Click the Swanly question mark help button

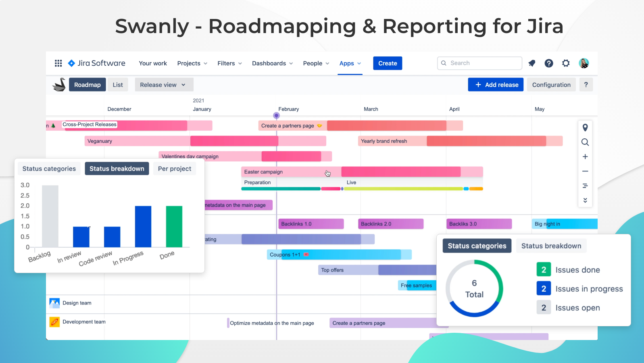[586, 85]
